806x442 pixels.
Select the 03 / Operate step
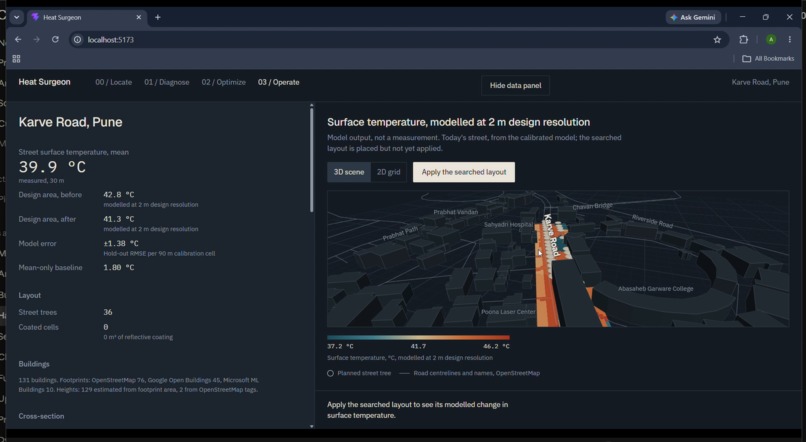pyautogui.click(x=279, y=82)
